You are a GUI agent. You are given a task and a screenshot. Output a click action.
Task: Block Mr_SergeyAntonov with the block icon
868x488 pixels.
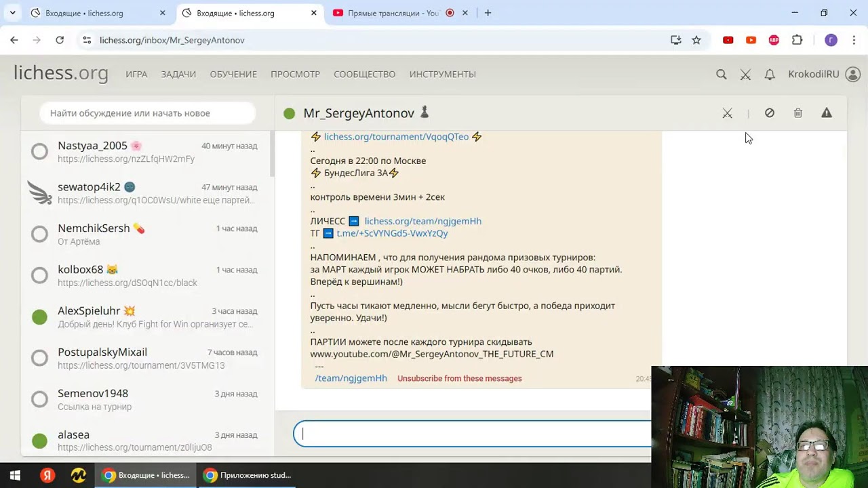[x=770, y=113]
